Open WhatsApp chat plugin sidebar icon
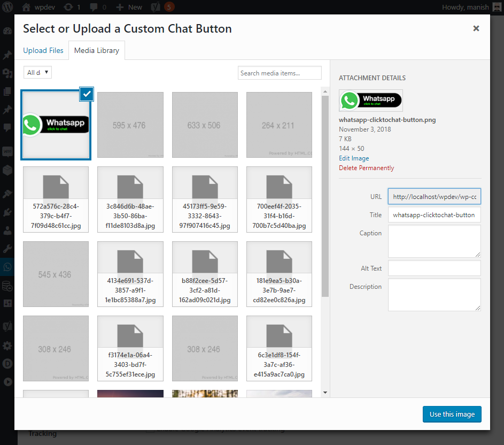This screenshot has height=445, width=504. (7, 267)
